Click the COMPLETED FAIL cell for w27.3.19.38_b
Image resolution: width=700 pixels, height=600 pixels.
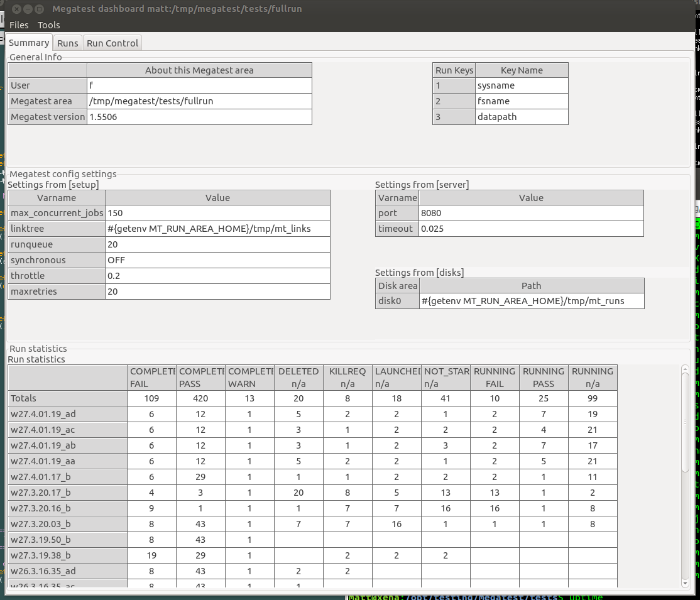click(x=152, y=555)
